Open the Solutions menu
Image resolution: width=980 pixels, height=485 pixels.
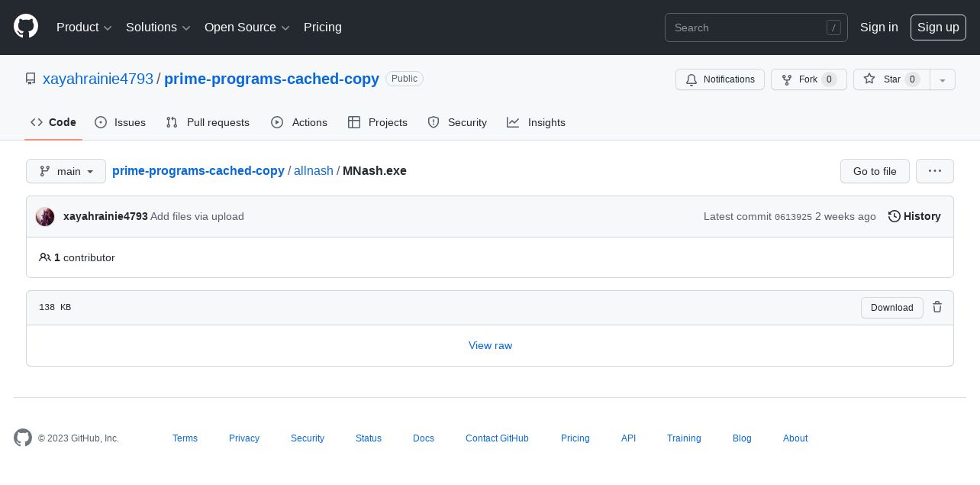click(x=158, y=27)
